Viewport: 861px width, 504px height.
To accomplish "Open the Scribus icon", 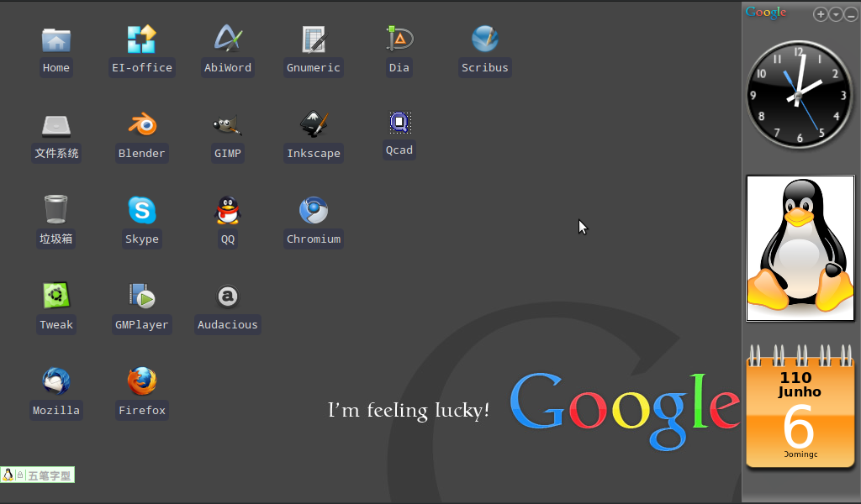I will coord(485,39).
